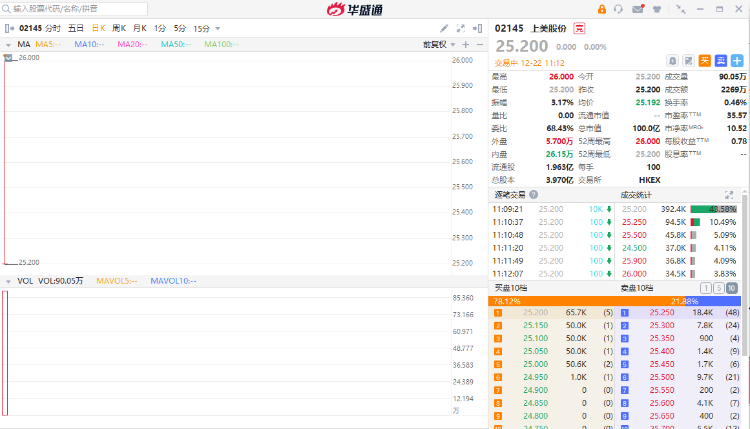Expand the chart to fullscreen
Image resolution: width=750 pixels, height=429 pixels.
pos(460,29)
